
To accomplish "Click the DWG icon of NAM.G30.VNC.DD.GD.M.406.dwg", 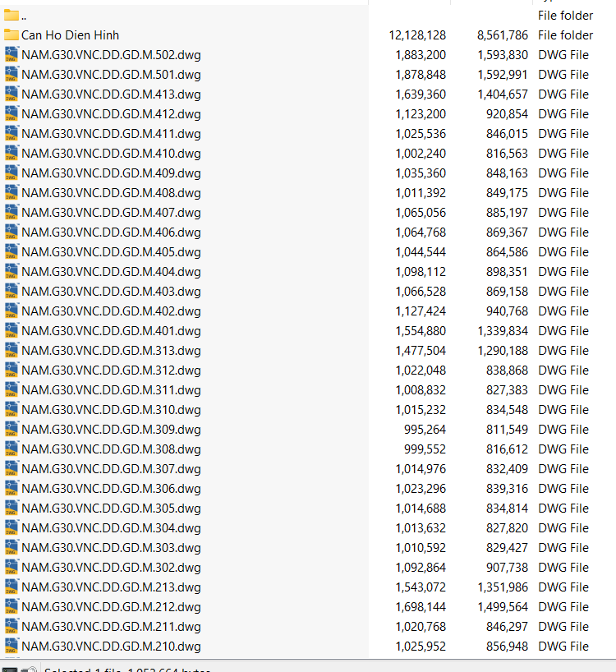I will point(11,232).
